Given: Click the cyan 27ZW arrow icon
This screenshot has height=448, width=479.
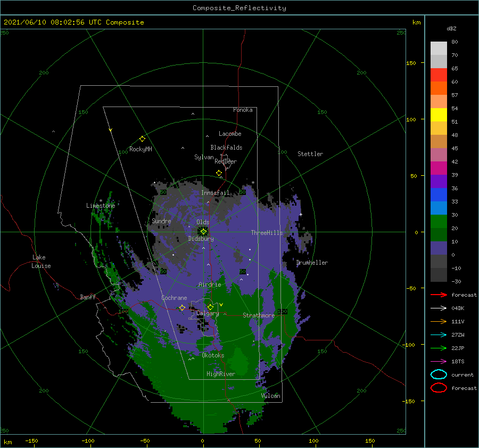Looking at the screenshot, I should point(439,335).
